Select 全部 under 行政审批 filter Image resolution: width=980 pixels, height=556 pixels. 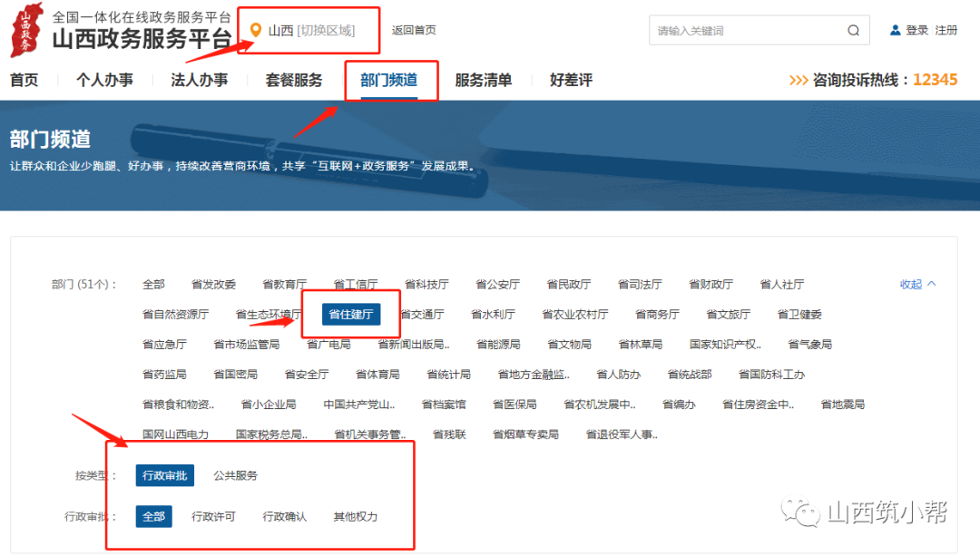point(153,516)
